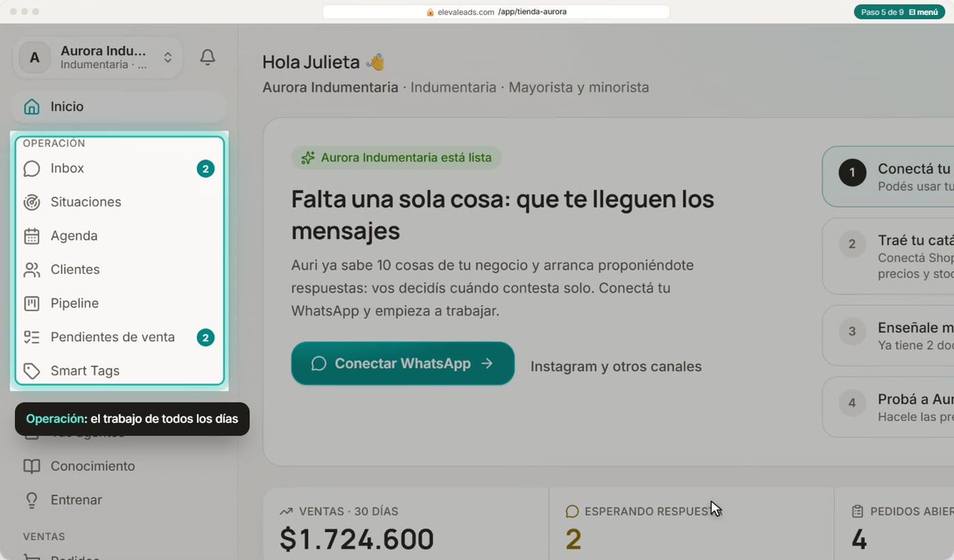Click the trend arrow icon beside Ventas · 30 días
Screen dimensions: 954x560
tap(286, 511)
